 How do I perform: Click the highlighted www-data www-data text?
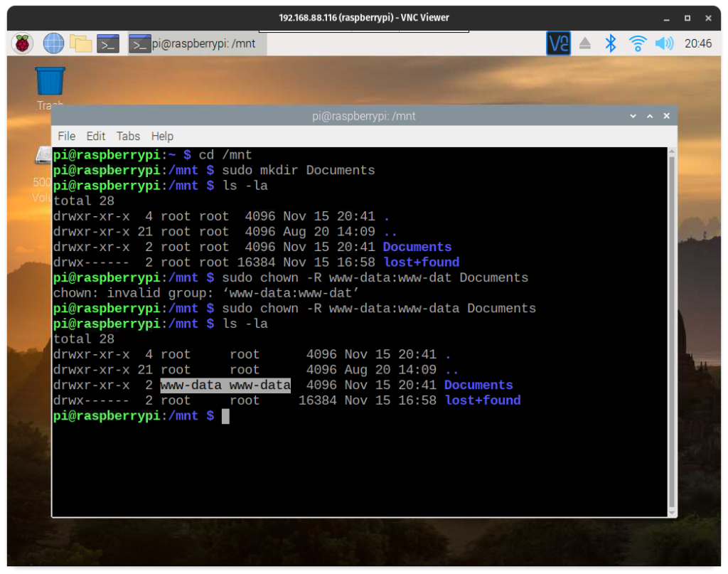click(x=225, y=386)
